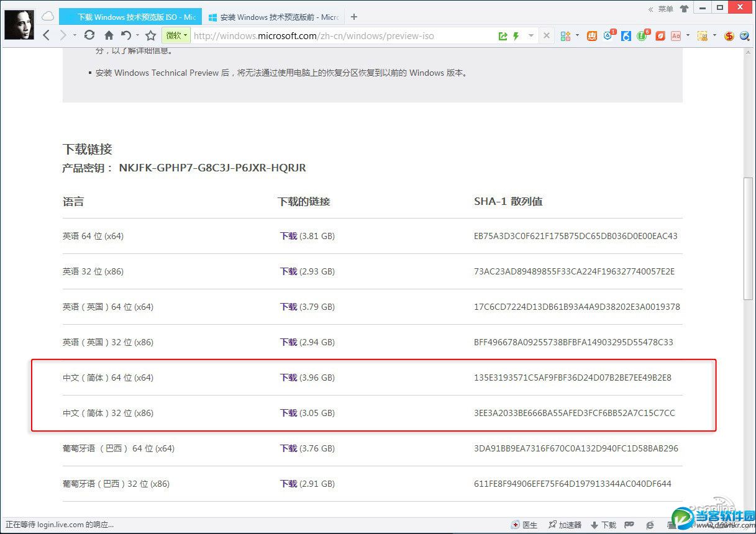Click the IE engine switch icon
The image size is (756, 534).
point(650,525)
